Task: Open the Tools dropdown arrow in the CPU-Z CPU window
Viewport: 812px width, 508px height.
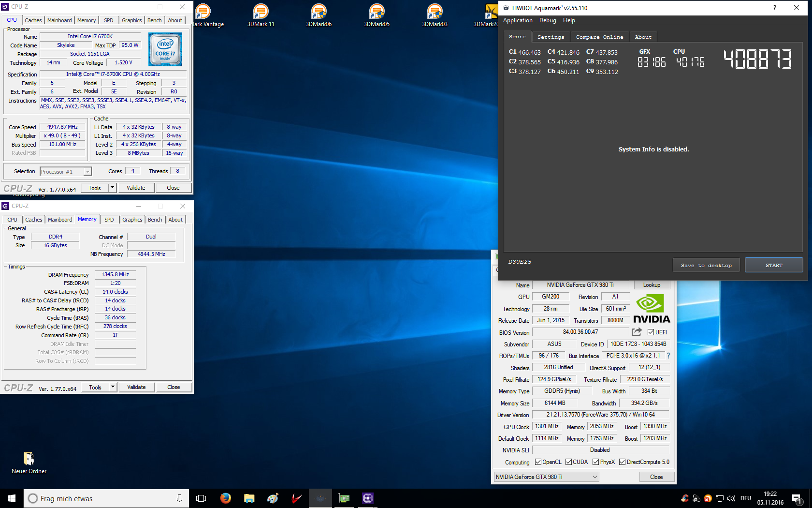Action: [112, 188]
